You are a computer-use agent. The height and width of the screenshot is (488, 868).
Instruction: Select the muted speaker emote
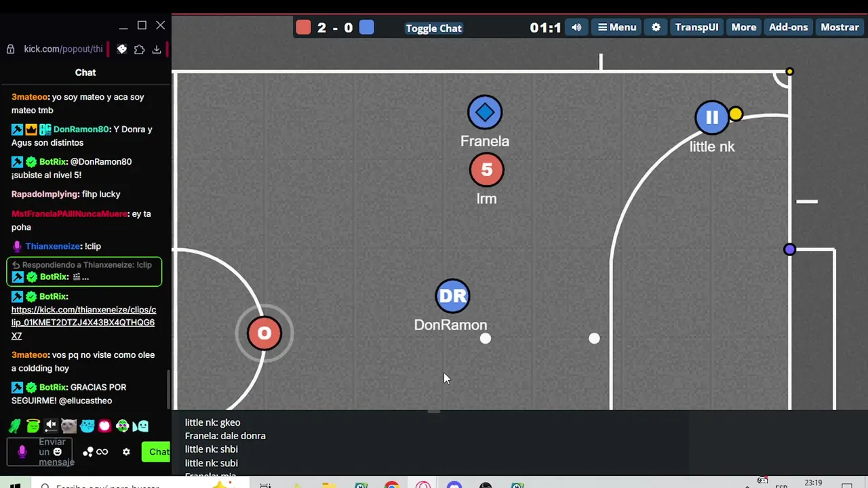pos(51,426)
